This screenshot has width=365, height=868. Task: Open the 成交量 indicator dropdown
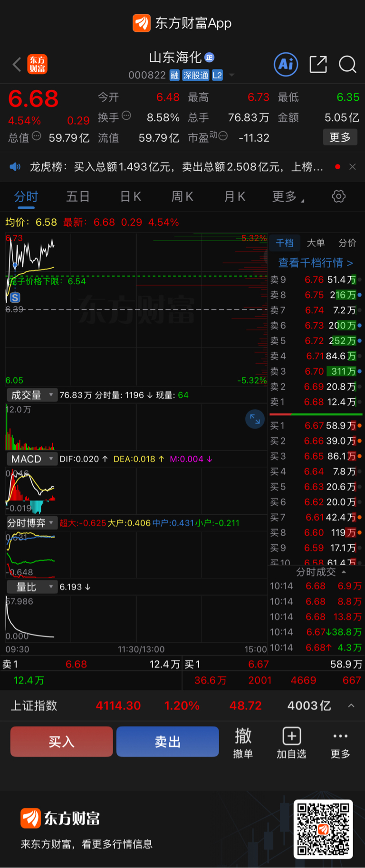32,395
